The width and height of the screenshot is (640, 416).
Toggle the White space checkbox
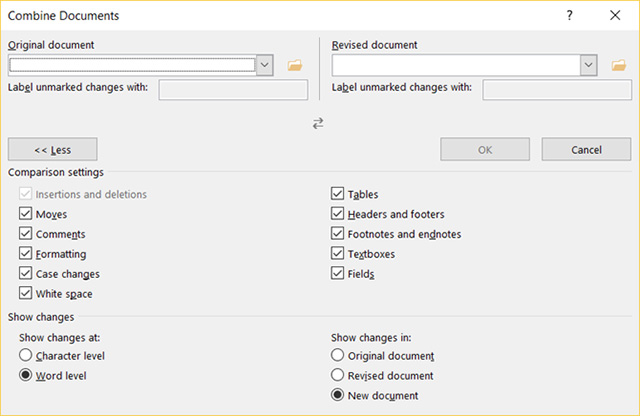pos(25,294)
